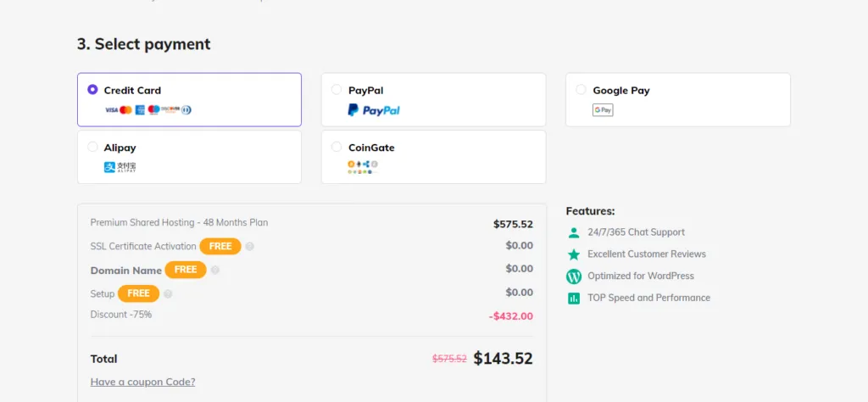Screen dimensions: 868x402
Task: Click the FREE badge beside Setup
Action: [x=138, y=293]
